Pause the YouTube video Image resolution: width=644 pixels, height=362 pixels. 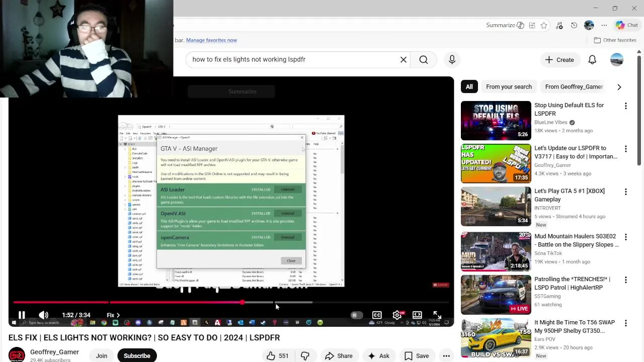22,315
